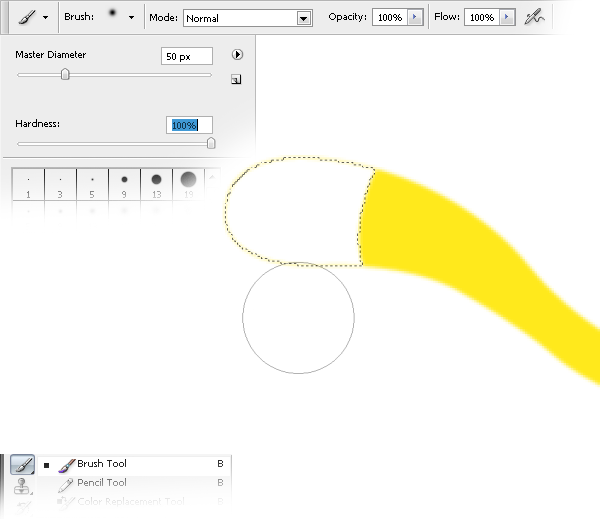Screen dimensions: 600x519
Task: Expand the Opacity slider arrow
Action: [x=414, y=18]
